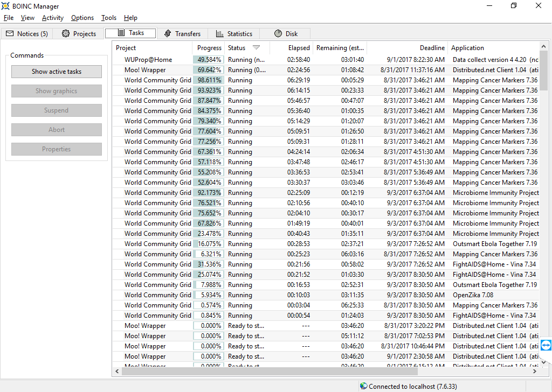The image size is (552, 392).
Task: Click the Status column sort arrow
Action: (256, 47)
